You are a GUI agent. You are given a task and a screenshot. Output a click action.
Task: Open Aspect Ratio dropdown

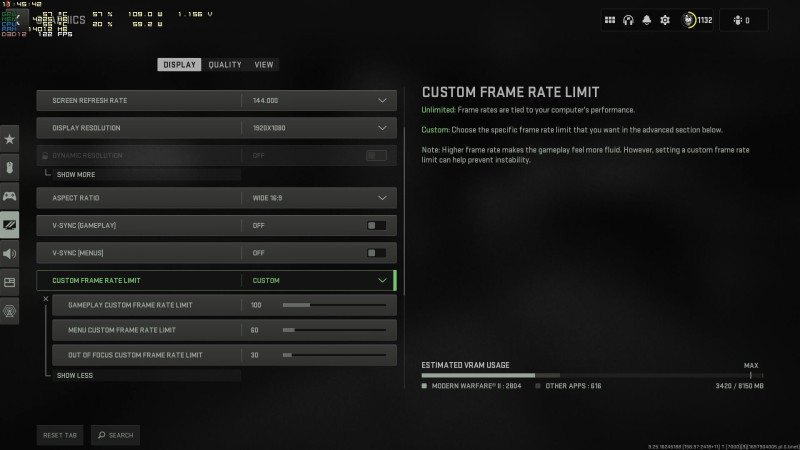point(216,198)
